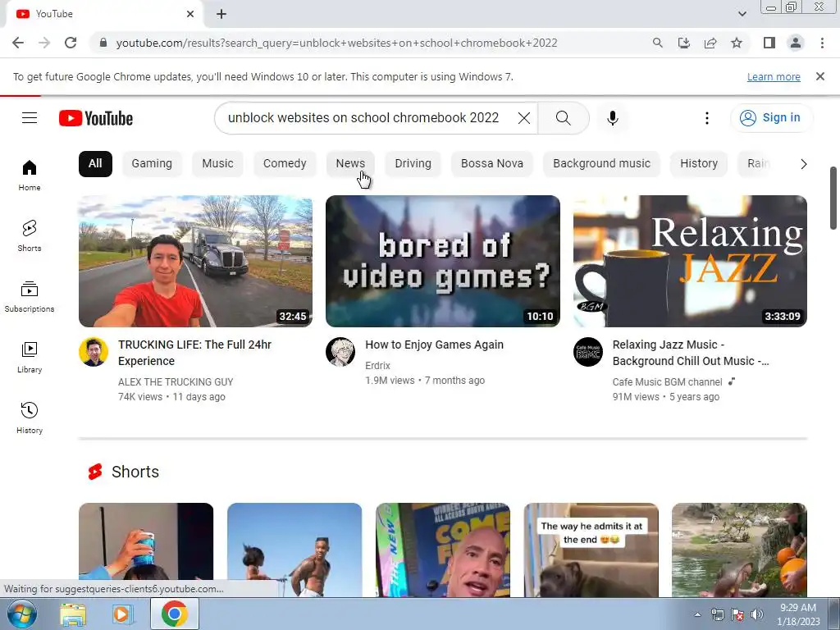The height and width of the screenshot is (630, 840).
Task: Go forward in Chrome
Action: [x=44, y=43]
